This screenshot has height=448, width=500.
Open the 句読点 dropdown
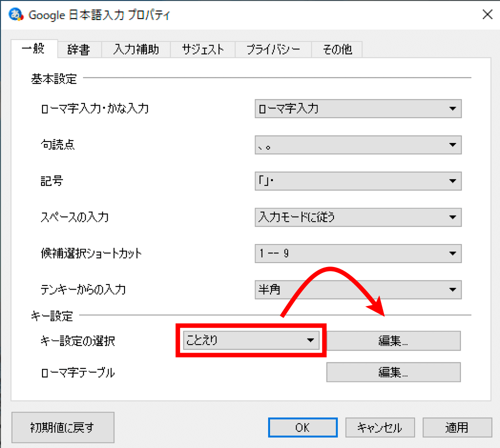tap(358, 145)
